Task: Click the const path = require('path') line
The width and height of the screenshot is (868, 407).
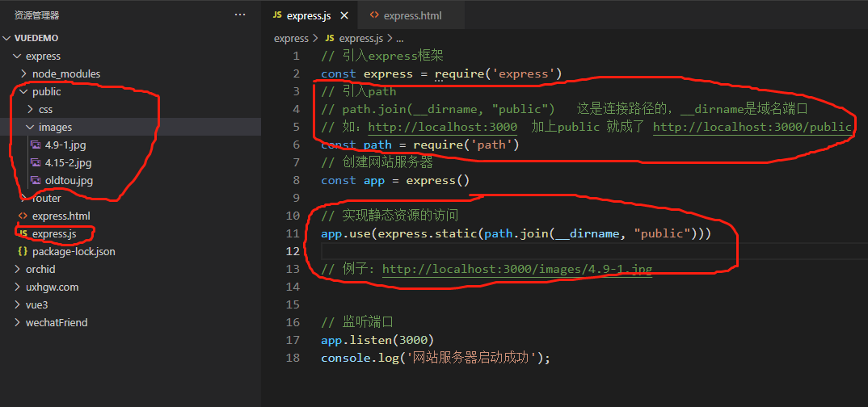Action: point(420,145)
